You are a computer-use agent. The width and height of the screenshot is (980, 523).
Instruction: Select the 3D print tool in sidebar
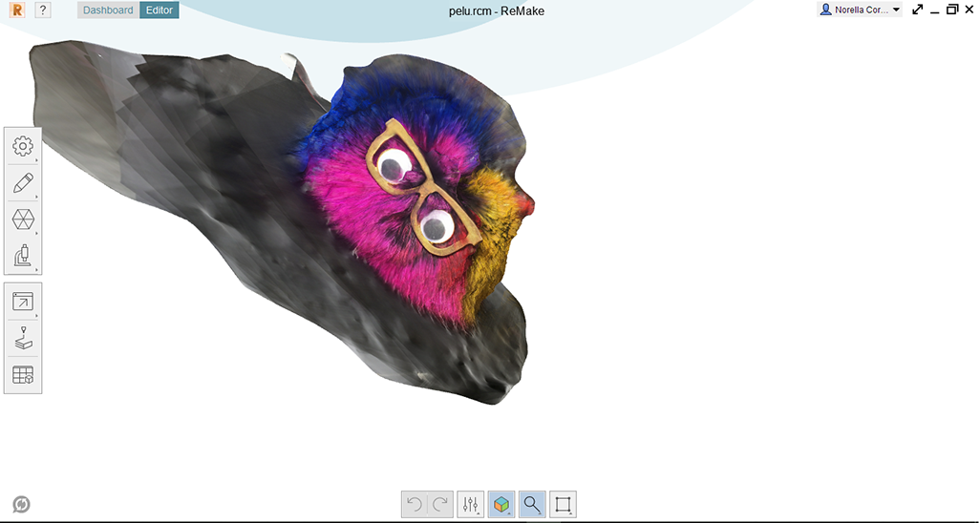[x=23, y=338]
